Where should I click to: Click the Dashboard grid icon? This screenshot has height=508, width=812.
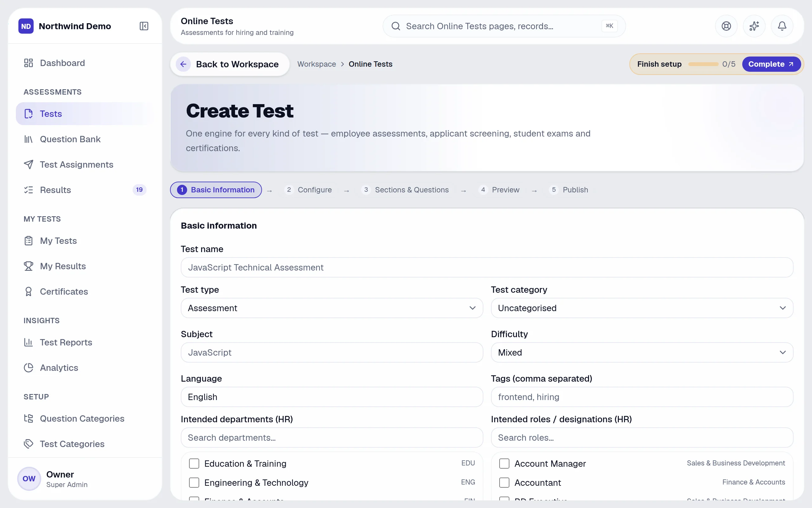29,63
